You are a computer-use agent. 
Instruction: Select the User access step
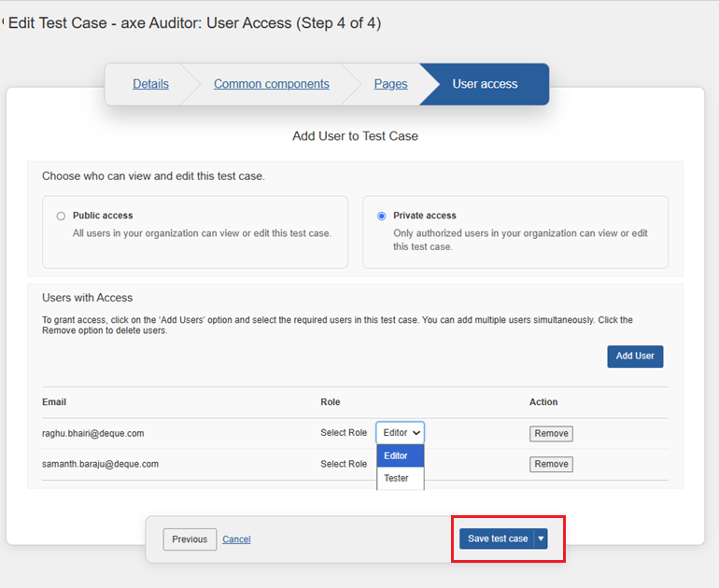point(485,84)
